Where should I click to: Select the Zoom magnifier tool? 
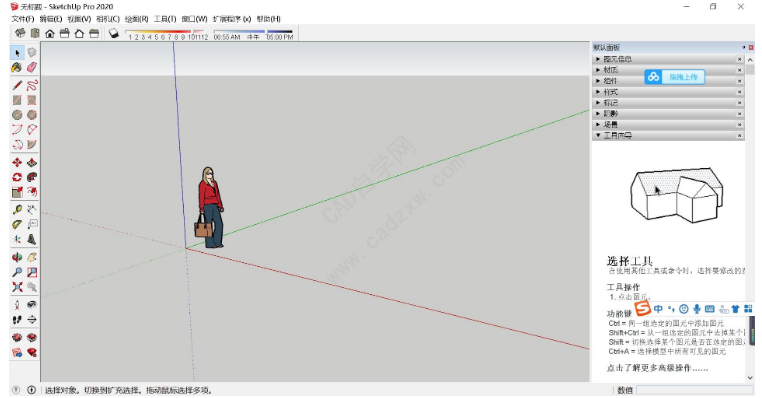click(x=17, y=272)
